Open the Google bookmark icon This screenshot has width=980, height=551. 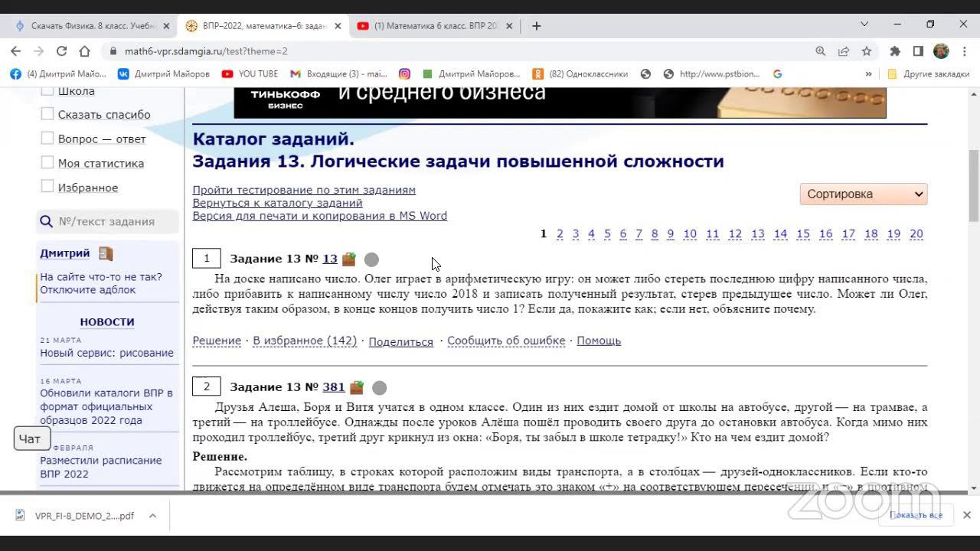coord(777,74)
